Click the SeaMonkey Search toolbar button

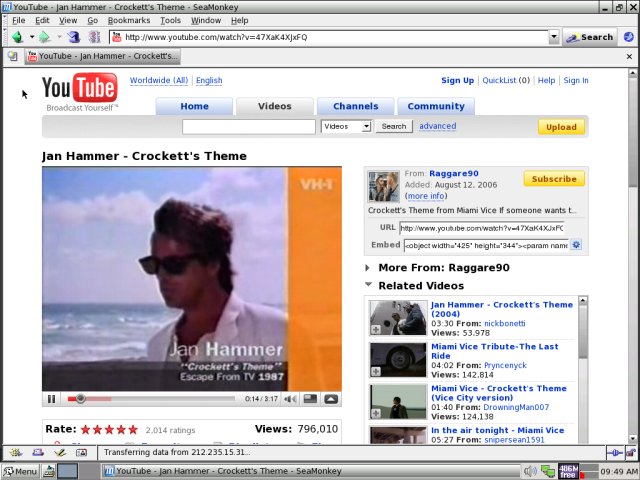[x=589, y=37]
